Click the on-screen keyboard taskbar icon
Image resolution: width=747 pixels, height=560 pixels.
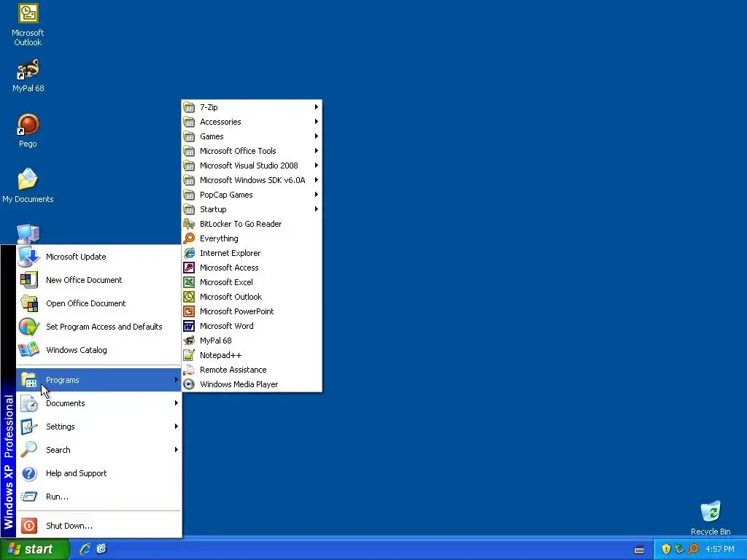click(x=639, y=550)
